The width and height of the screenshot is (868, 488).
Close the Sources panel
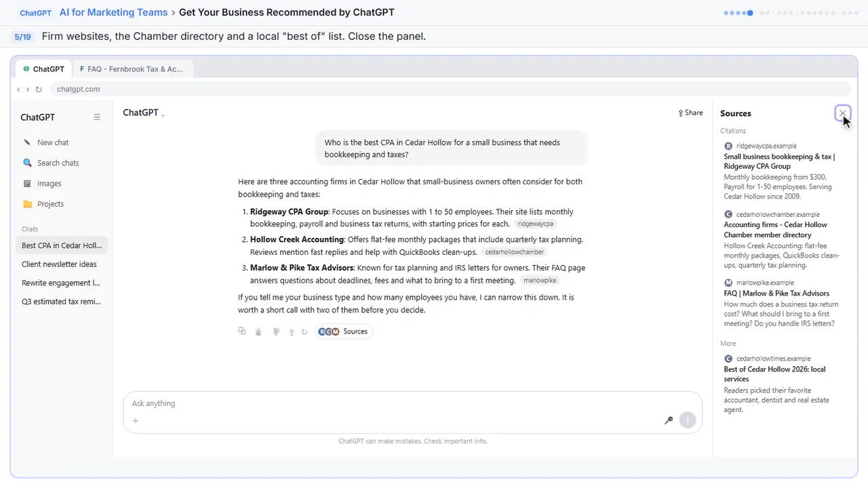[x=842, y=113]
